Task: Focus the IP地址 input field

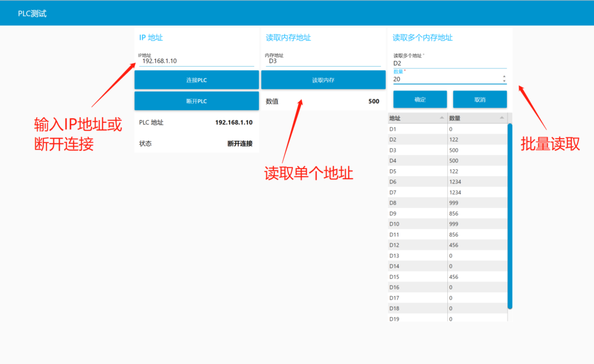Action: (x=196, y=61)
